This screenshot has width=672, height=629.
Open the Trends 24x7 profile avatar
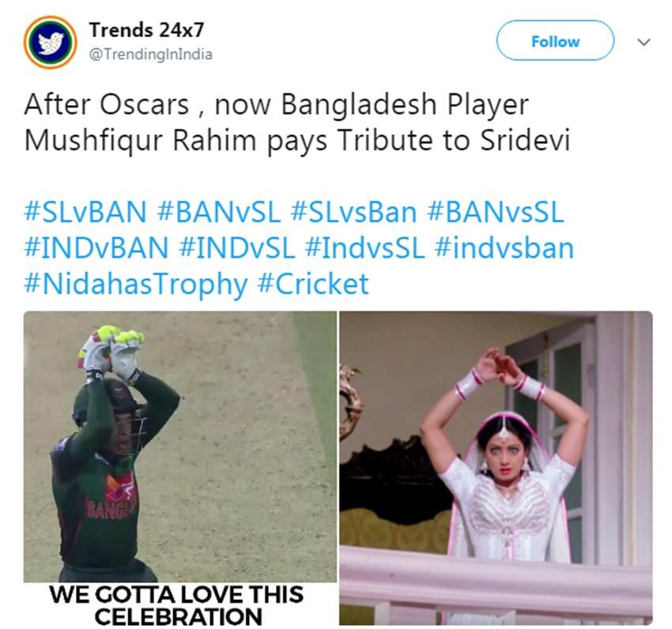pos(50,42)
